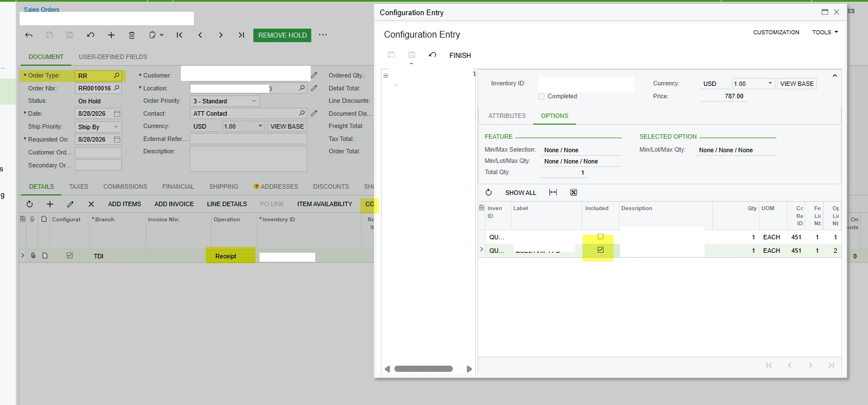The width and height of the screenshot is (868, 405).
Task: Expand the Order Priority dropdown
Action: tap(254, 101)
